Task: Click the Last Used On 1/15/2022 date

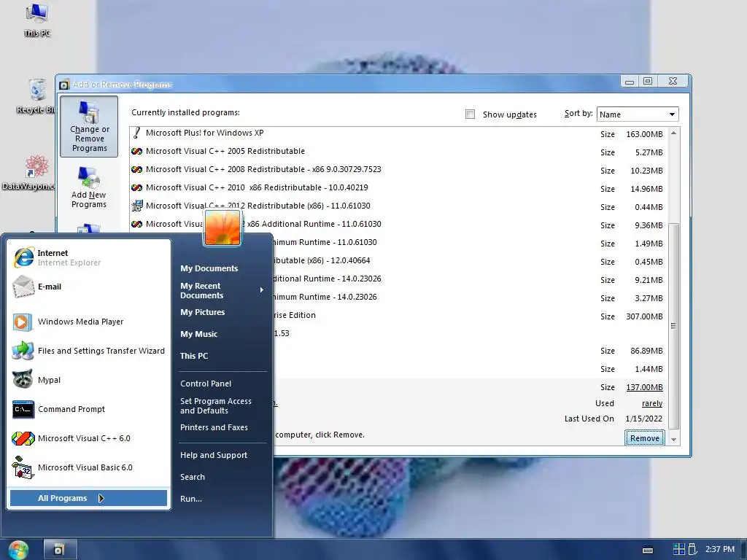Action: click(x=643, y=419)
